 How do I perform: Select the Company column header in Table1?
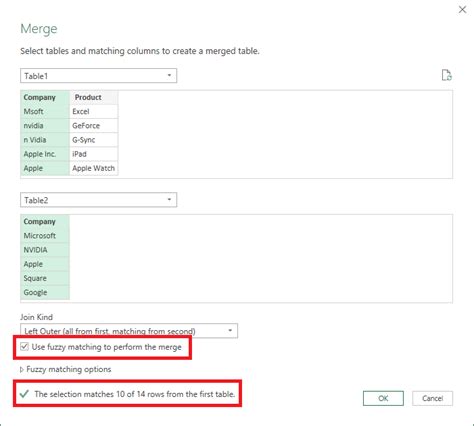tap(45, 97)
